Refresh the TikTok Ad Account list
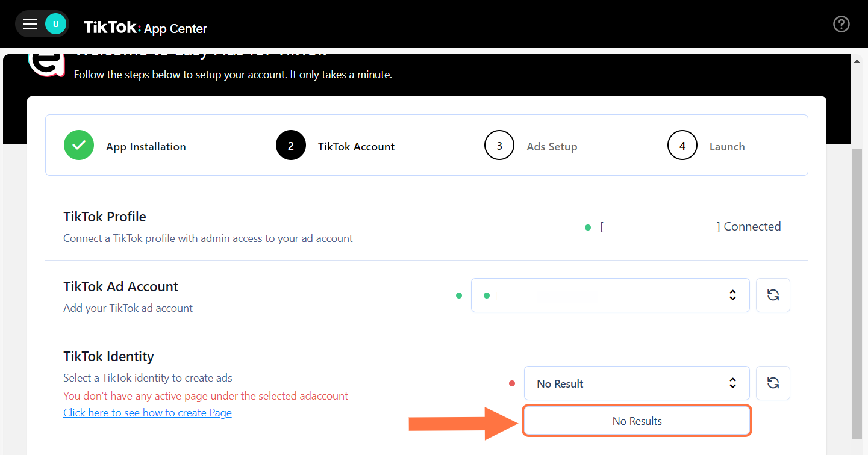 773,295
